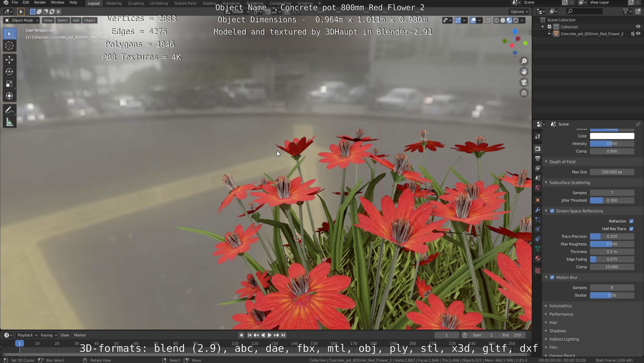Open the Render menu
The height and width of the screenshot is (363, 644).
(x=40, y=3)
